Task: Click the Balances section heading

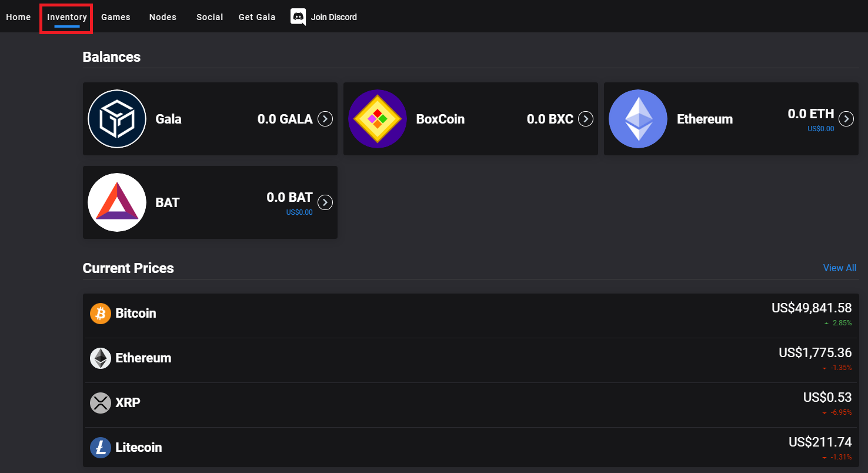Action: [x=112, y=57]
